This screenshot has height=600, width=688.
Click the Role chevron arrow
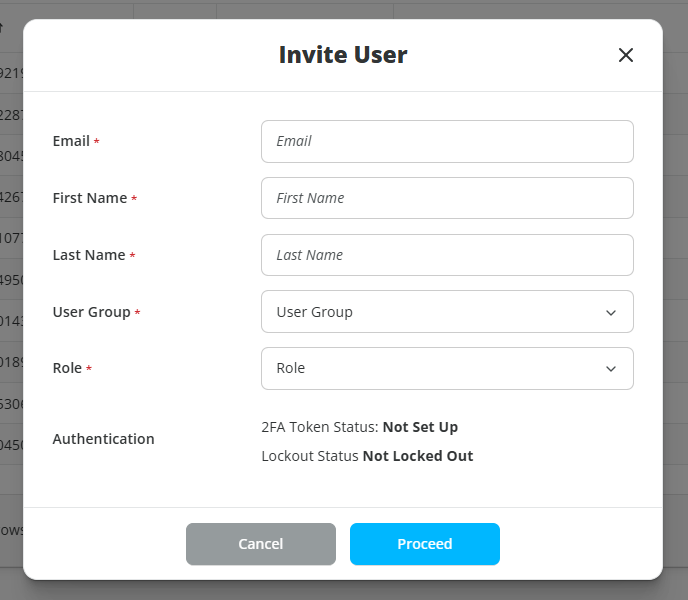pyautogui.click(x=611, y=369)
